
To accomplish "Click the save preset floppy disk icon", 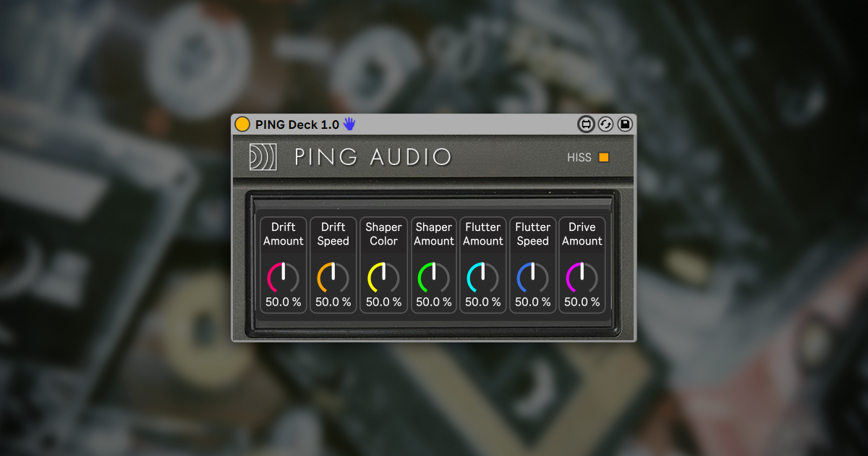I will click(x=625, y=124).
